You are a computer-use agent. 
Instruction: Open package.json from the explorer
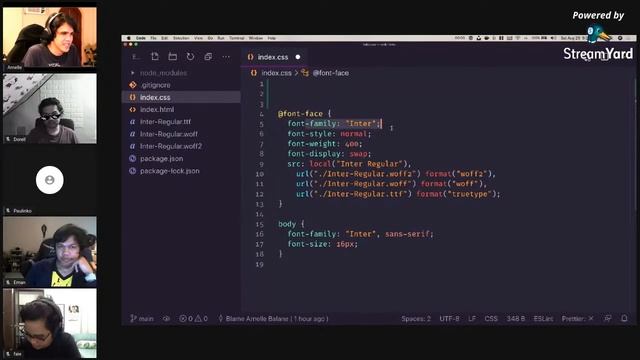(x=181, y=158)
